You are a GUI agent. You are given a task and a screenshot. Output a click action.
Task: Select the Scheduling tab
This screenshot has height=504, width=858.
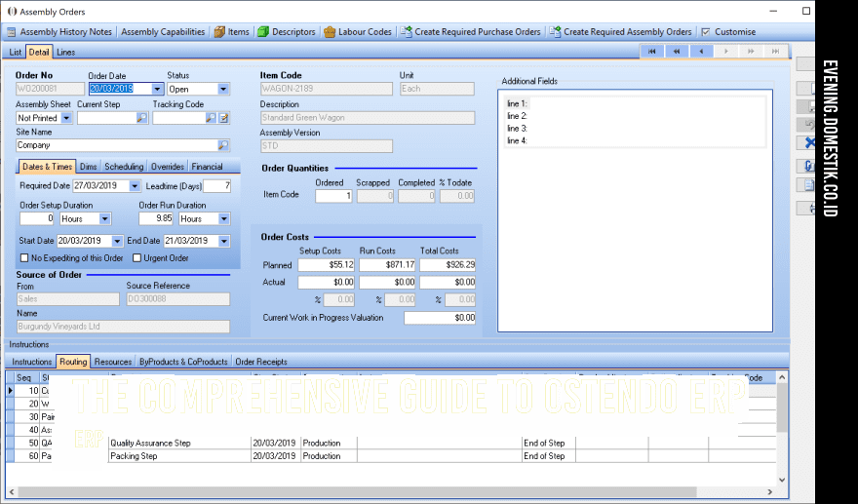tap(124, 167)
